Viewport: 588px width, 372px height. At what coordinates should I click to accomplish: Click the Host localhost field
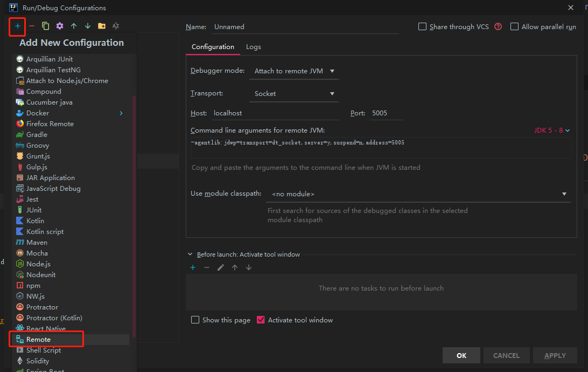coord(275,113)
